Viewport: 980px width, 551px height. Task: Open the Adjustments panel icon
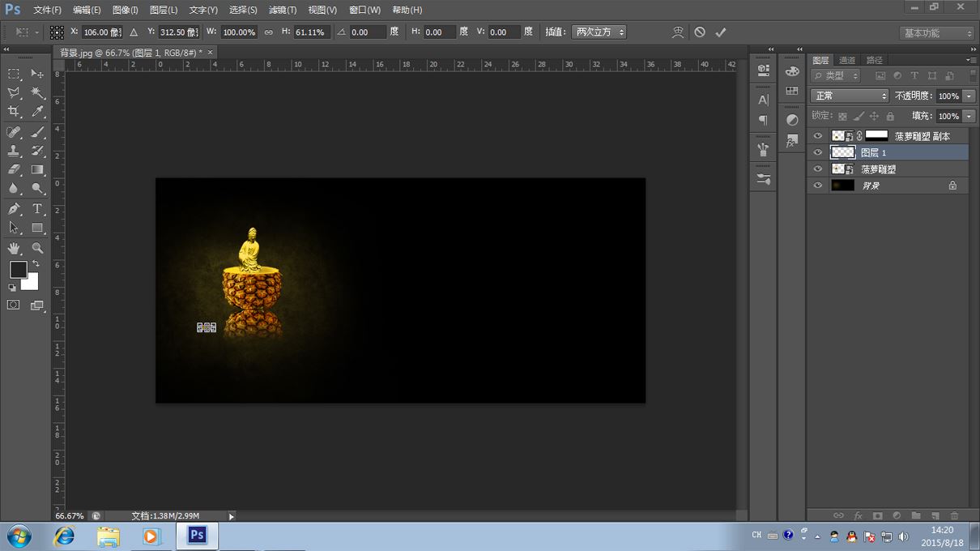coord(792,120)
